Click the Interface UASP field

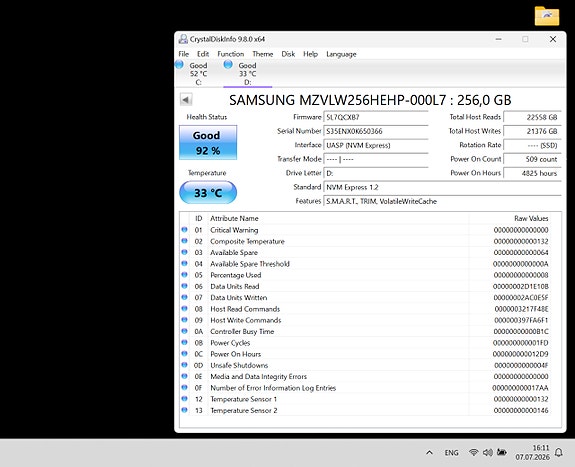click(376, 145)
